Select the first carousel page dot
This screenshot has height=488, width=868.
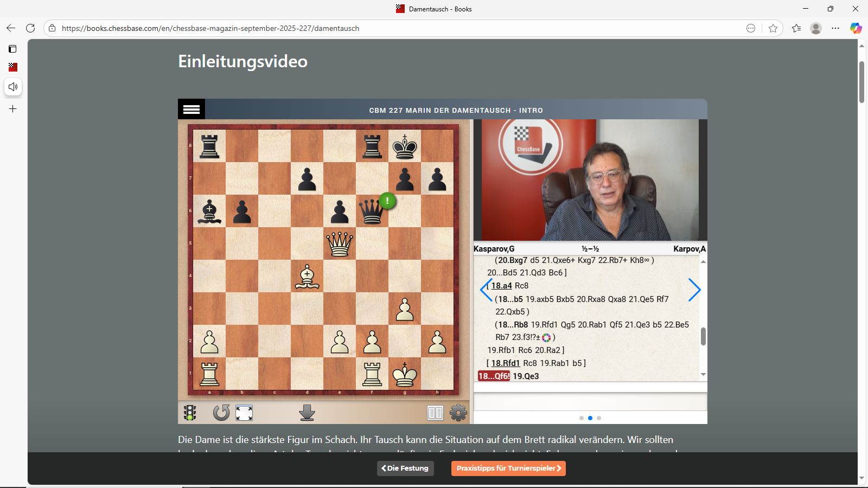pyautogui.click(x=582, y=418)
